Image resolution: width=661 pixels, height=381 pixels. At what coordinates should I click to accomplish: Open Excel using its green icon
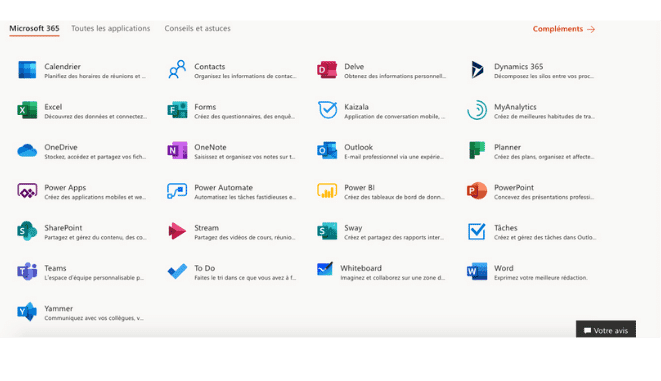[27, 110]
